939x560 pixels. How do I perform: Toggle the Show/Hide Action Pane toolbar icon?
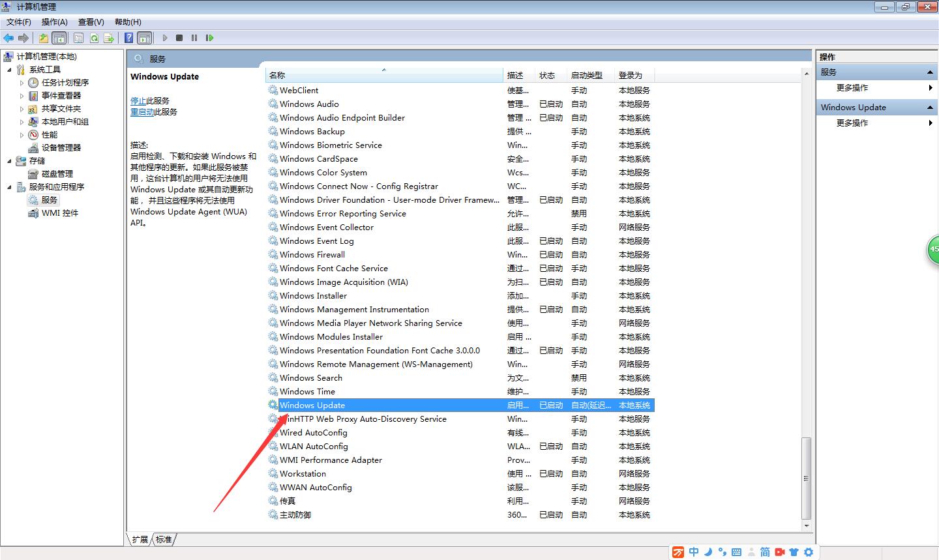(x=145, y=38)
